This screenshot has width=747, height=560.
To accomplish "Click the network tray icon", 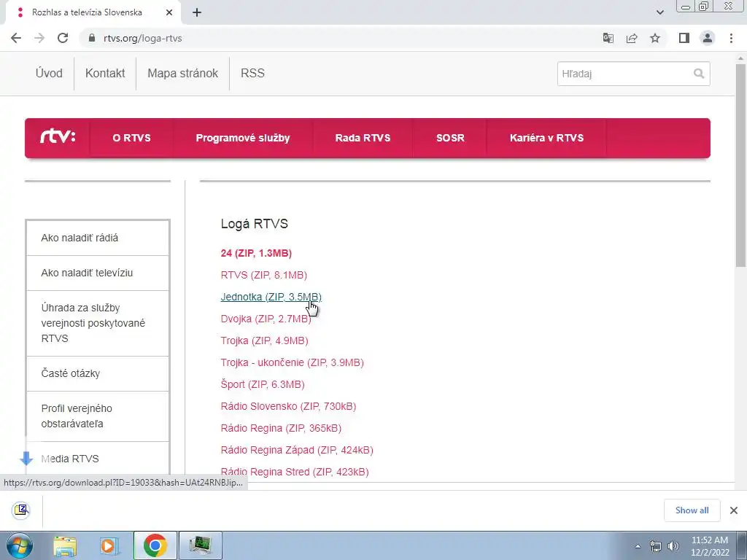I will tap(656, 546).
